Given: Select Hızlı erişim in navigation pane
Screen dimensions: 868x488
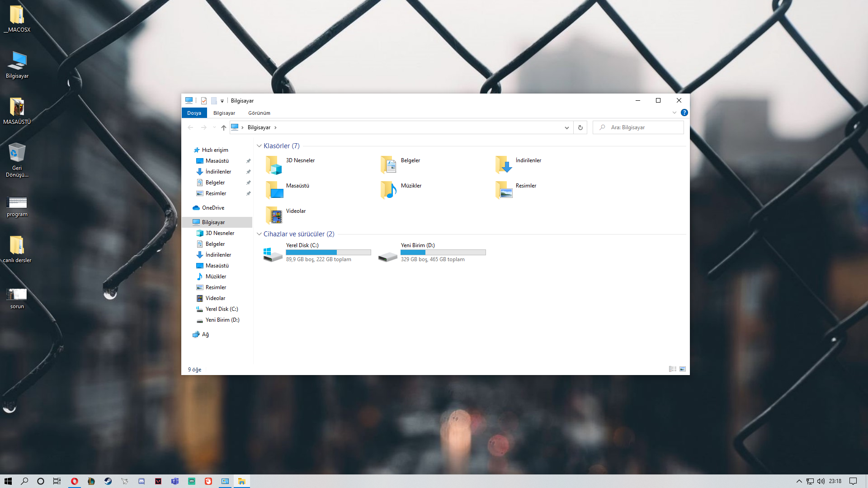Looking at the screenshot, I should tap(215, 150).
